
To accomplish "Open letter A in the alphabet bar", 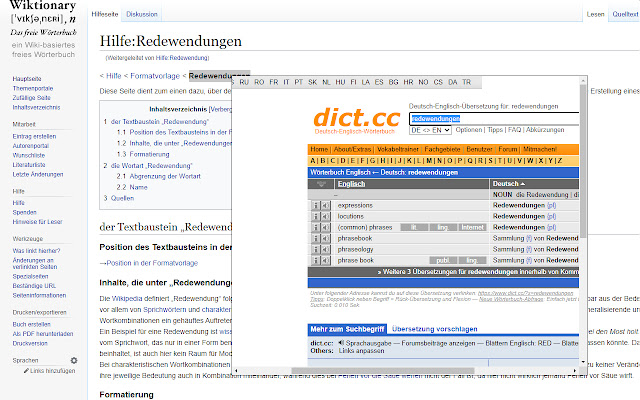I will [x=313, y=161].
